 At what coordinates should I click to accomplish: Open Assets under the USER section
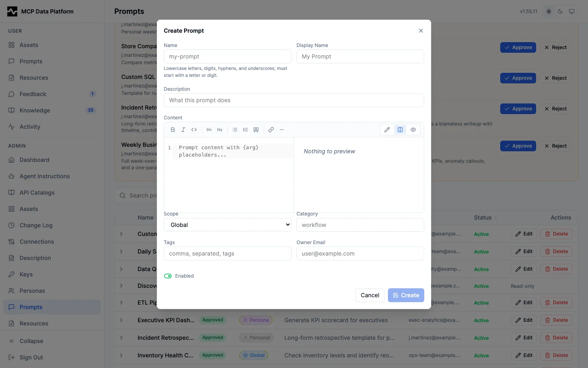52,45
